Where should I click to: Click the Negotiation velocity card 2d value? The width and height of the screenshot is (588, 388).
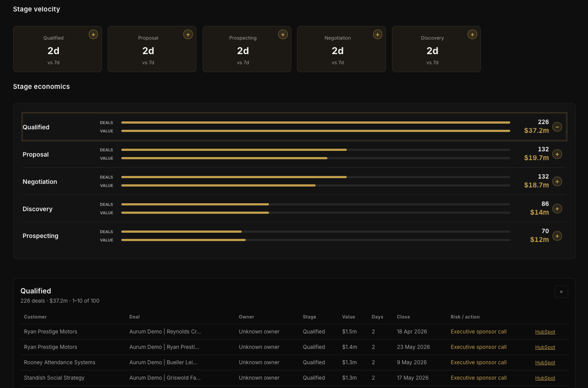click(x=338, y=51)
